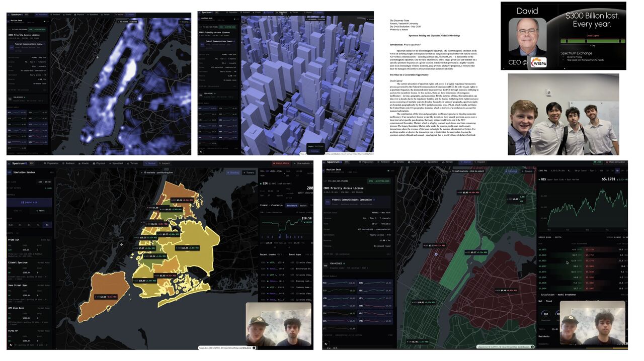Select Population tab in the heatmap screenshot
This screenshot has height=361, width=644.
[42, 15]
